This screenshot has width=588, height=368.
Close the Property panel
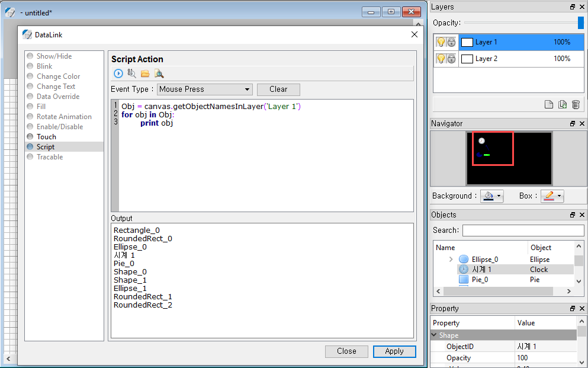pos(582,308)
